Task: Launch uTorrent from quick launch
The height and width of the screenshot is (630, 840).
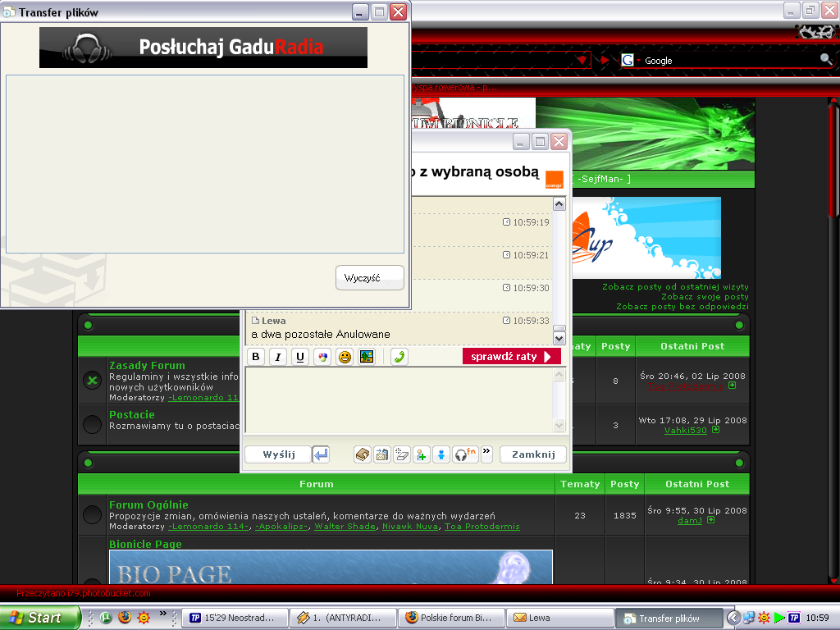Action: click(106, 618)
